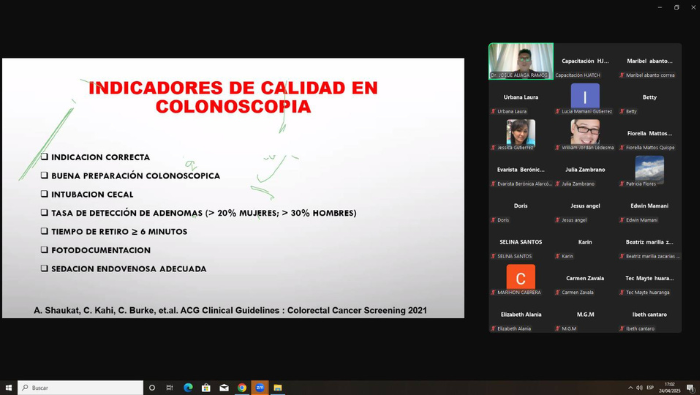Select the Evarista Berónica participant tile

click(521, 170)
